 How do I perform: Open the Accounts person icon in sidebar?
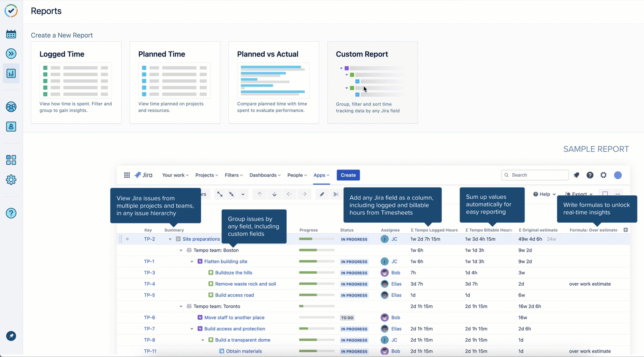(11, 127)
